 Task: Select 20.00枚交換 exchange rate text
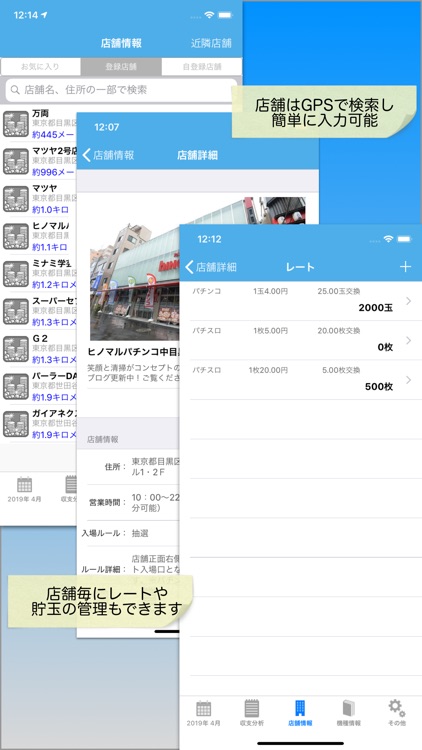[x=339, y=331]
